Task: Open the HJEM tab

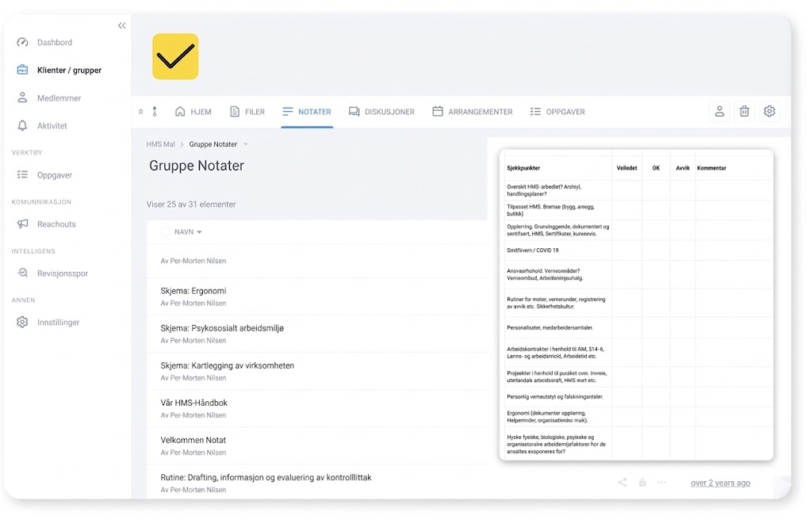Action: pyautogui.click(x=193, y=111)
